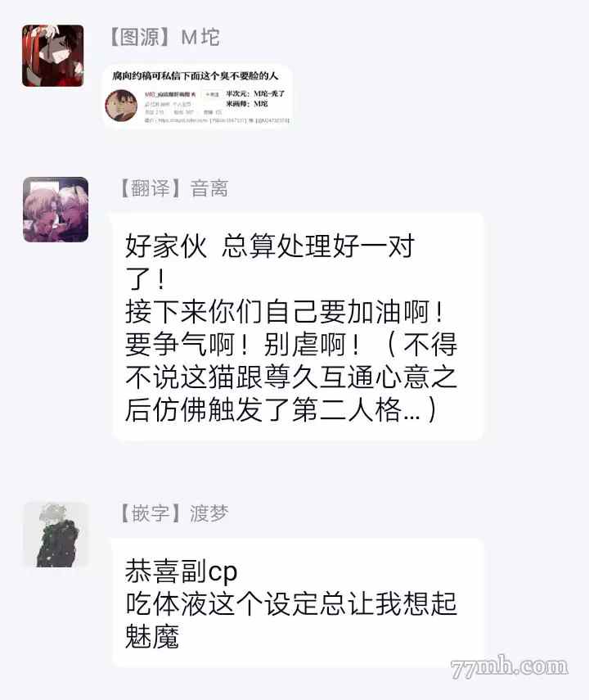Click the round profile picture inside the shared image
The width and height of the screenshot is (589, 700).
(x=121, y=106)
